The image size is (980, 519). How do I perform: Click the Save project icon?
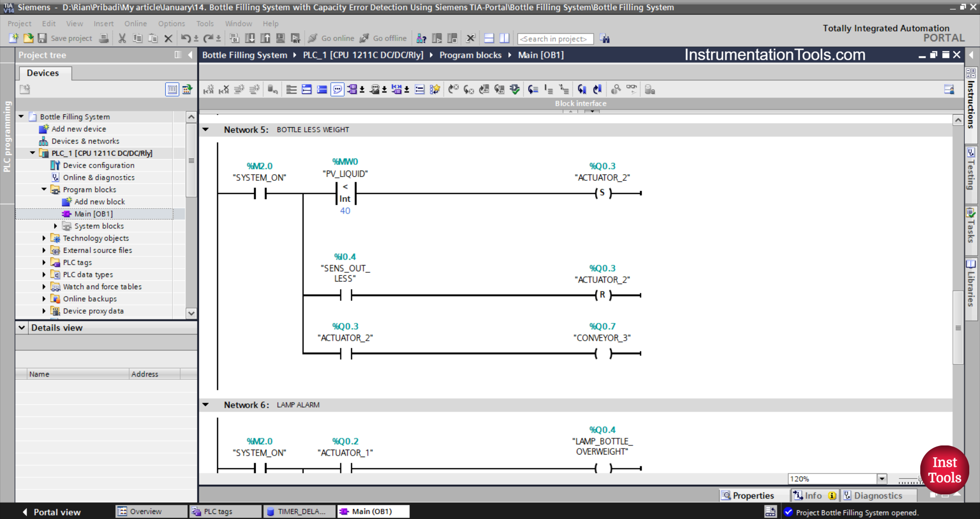point(42,38)
